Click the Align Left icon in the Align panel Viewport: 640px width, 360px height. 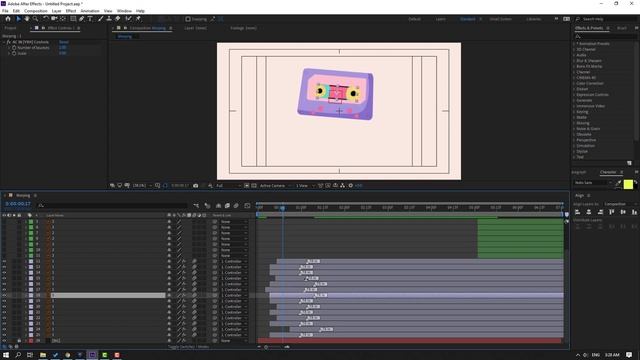click(578, 212)
